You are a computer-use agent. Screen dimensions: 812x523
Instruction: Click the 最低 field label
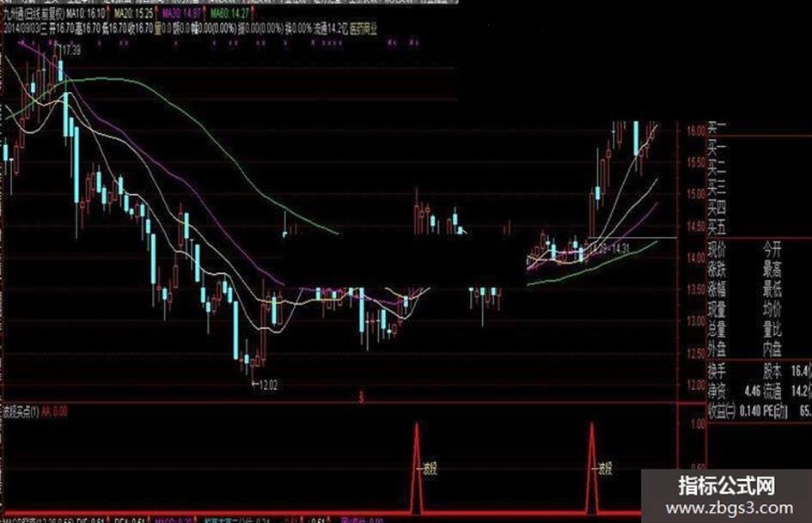click(x=772, y=289)
